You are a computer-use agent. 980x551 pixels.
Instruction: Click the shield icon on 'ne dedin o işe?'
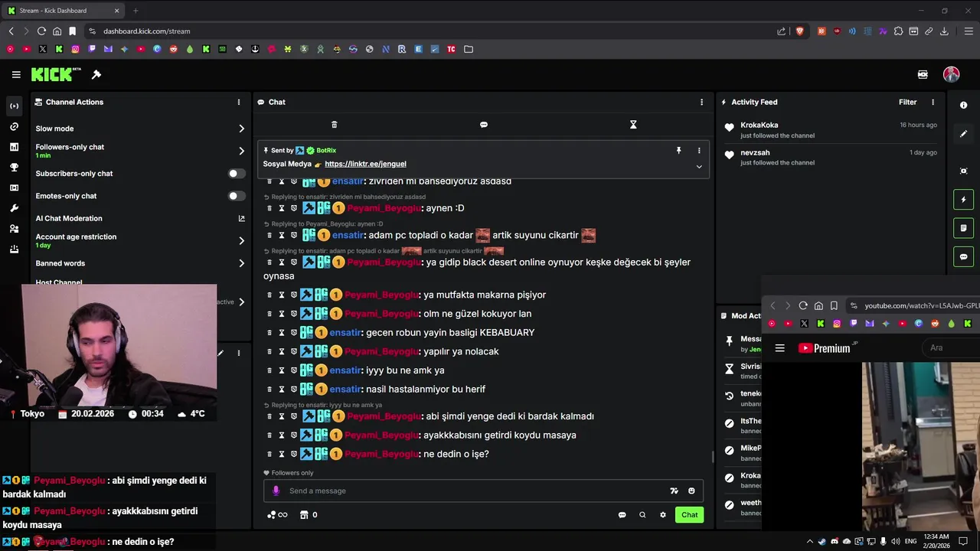[293, 455]
